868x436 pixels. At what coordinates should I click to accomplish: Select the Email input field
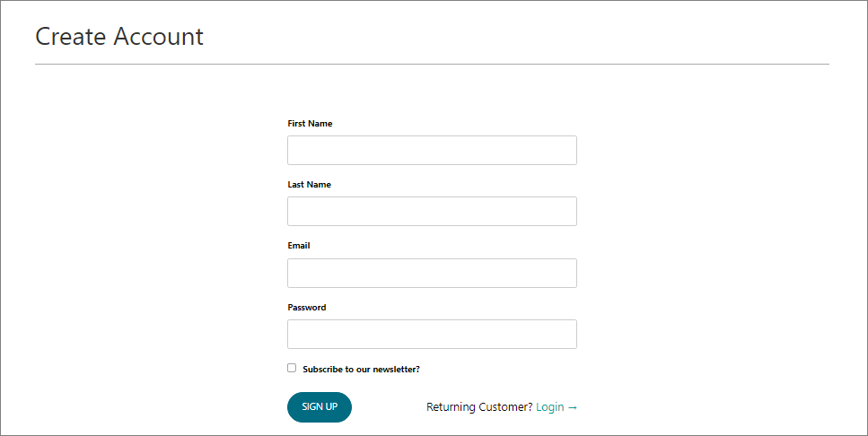point(432,273)
